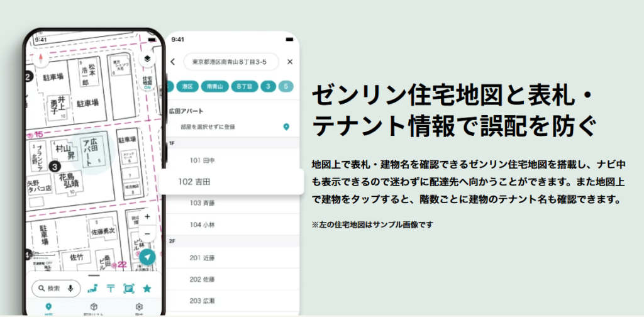
Task: Tap the star favorites icon
Action: point(147,288)
